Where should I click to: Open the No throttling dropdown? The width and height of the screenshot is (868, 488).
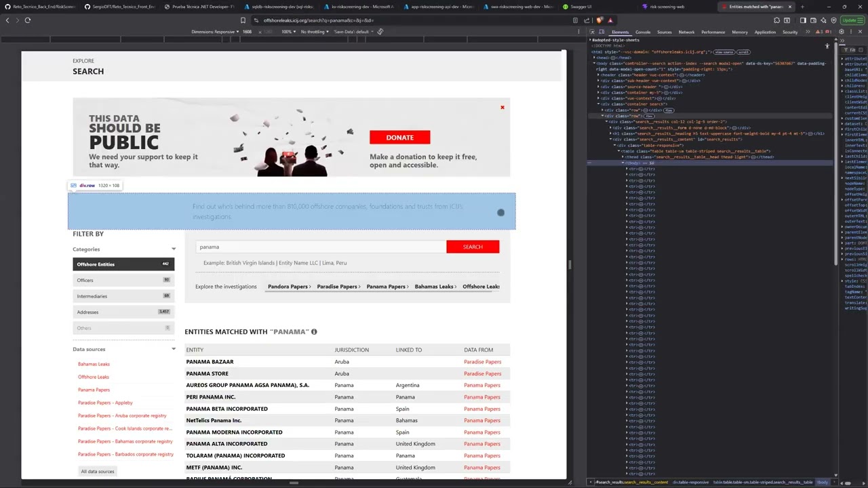[x=314, y=32]
